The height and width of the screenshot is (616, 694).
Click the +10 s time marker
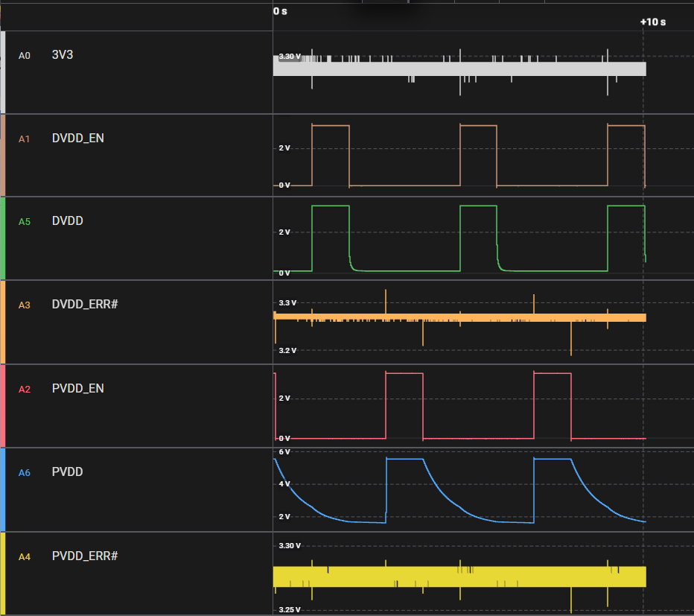point(653,22)
